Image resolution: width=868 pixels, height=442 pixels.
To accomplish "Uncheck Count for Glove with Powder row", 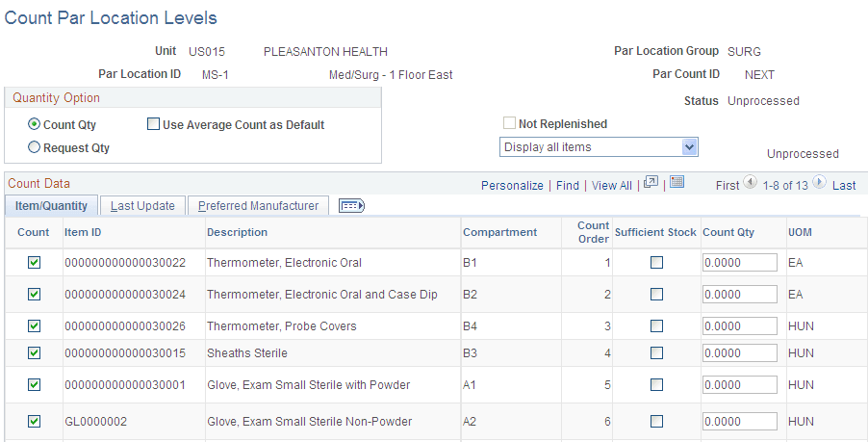I will click(35, 384).
